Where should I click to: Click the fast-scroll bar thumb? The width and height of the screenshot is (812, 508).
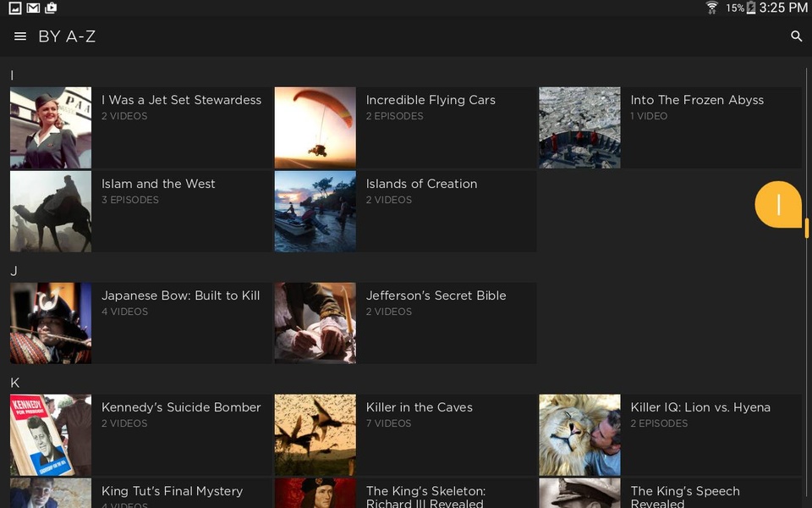(806, 228)
